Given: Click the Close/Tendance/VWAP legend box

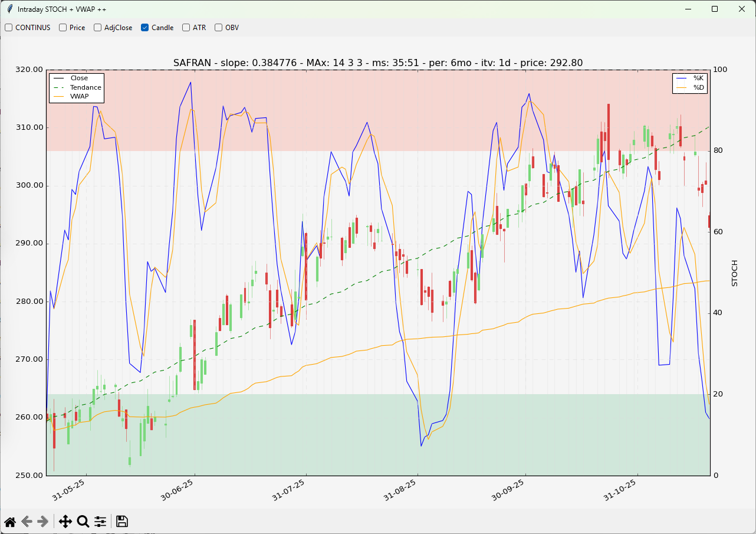Looking at the screenshot, I should point(77,87).
